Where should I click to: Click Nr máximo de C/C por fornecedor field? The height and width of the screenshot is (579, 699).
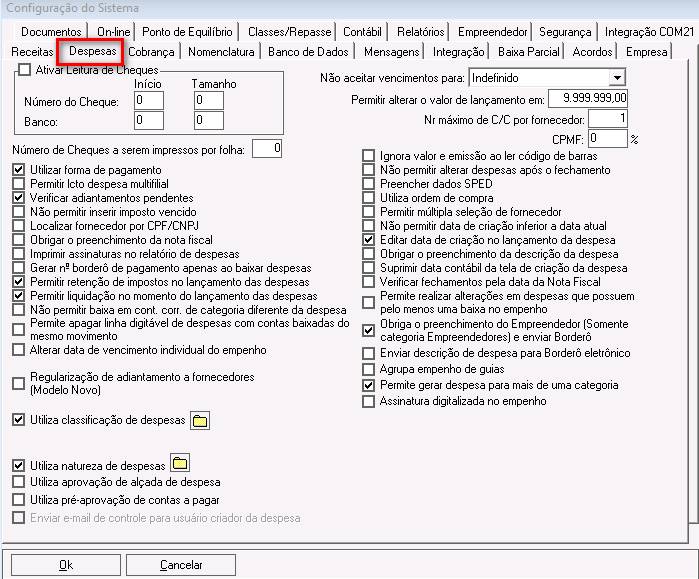point(608,119)
